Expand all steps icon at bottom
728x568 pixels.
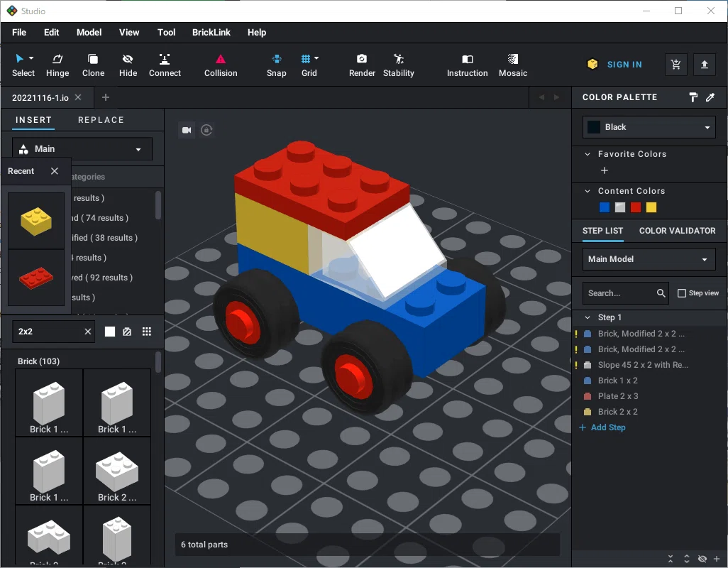[687, 558]
